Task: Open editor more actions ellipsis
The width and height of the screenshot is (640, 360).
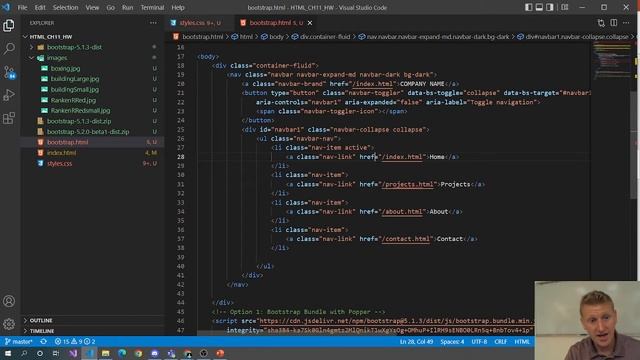Action: pyautogui.click(x=626, y=23)
